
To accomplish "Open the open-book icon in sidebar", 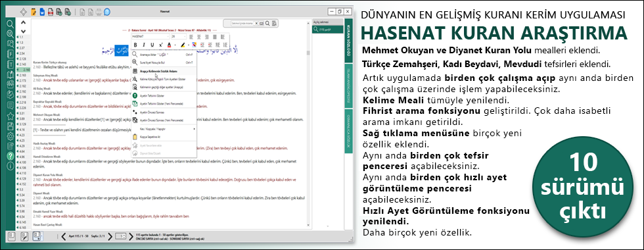I will (11, 75).
